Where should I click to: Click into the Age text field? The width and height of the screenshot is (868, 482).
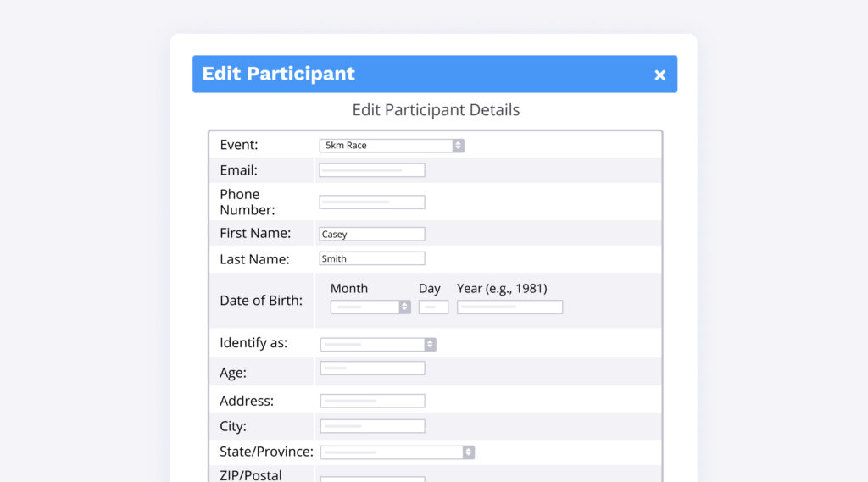pyautogui.click(x=372, y=368)
